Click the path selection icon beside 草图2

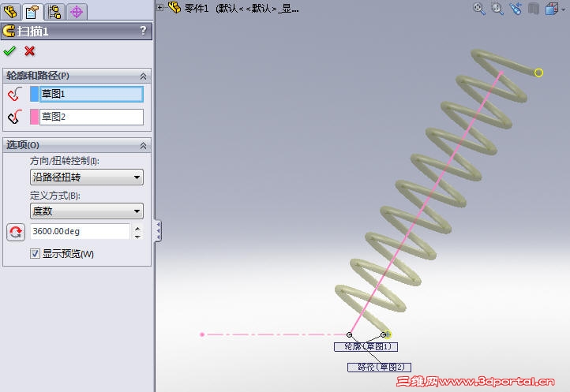point(15,117)
